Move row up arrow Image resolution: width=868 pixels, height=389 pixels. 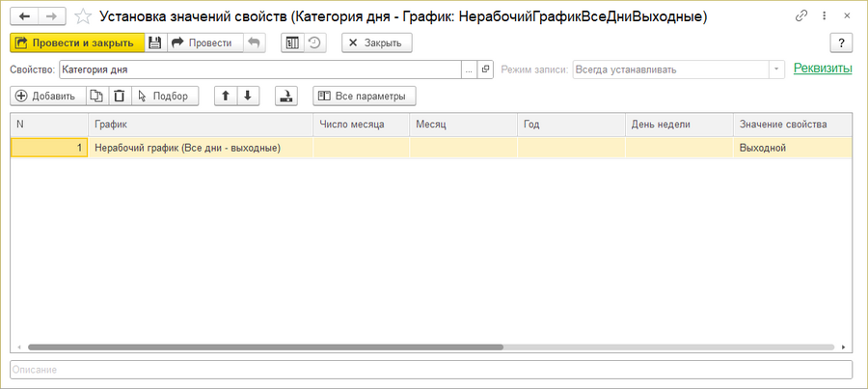[226, 96]
